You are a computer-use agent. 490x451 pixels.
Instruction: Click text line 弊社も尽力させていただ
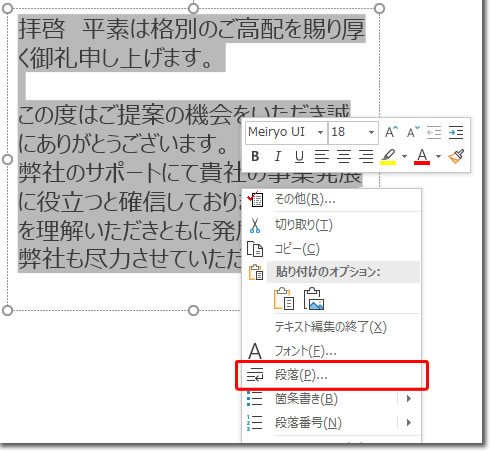[x=129, y=259]
